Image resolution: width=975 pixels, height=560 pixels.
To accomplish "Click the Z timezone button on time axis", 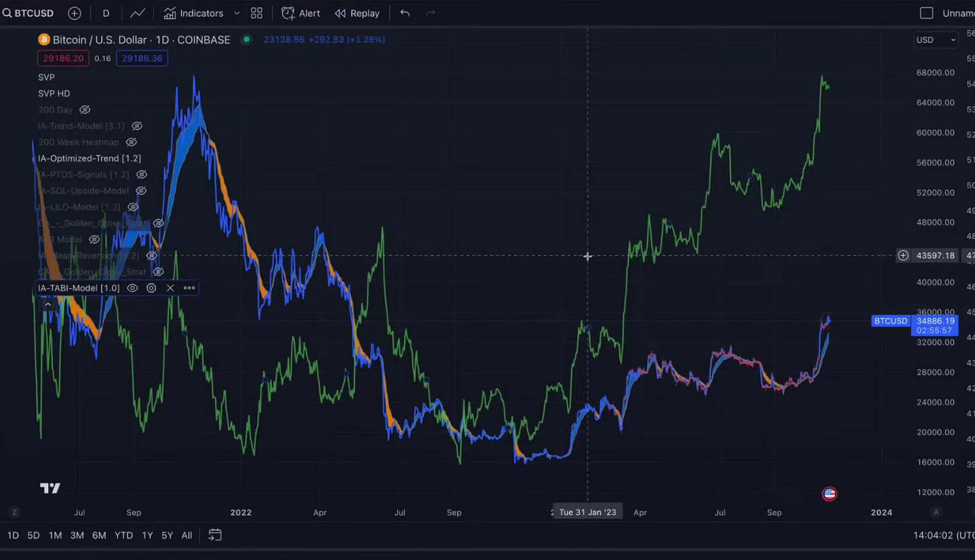I will pos(13,512).
